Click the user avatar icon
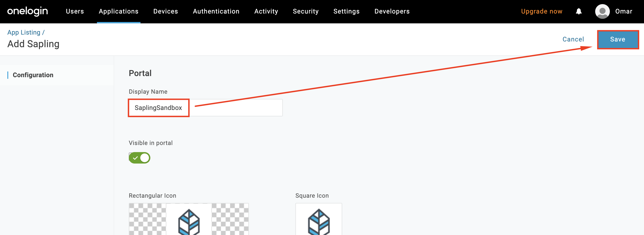The height and width of the screenshot is (235, 644). 602,11
